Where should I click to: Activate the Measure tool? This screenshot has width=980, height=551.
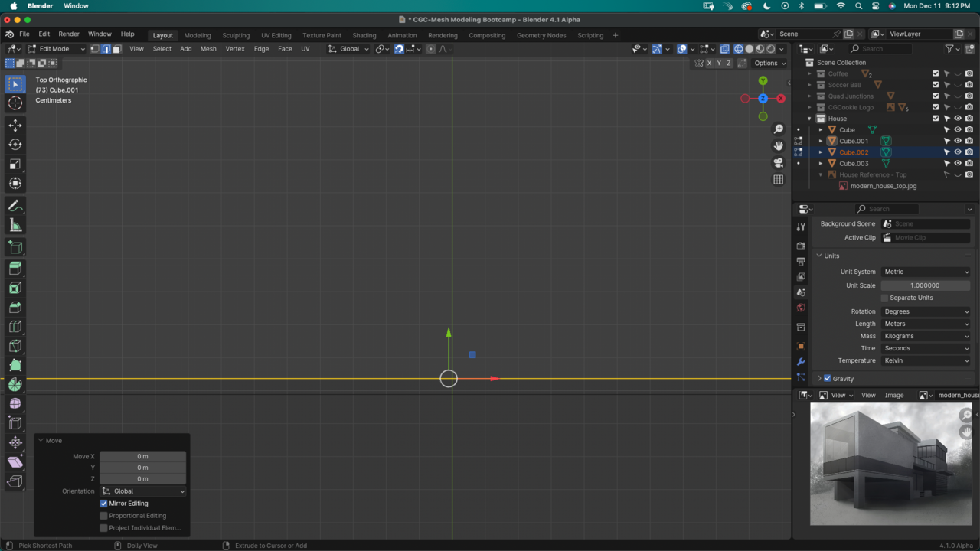coord(15,225)
